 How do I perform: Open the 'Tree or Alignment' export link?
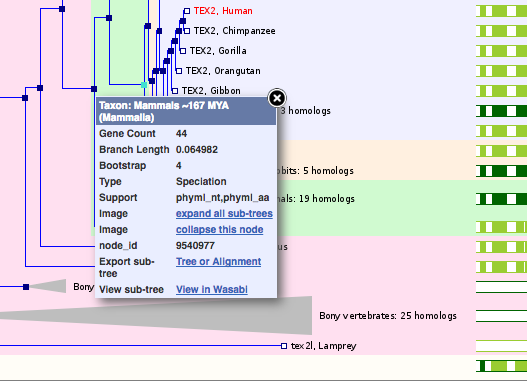pos(218,261)
